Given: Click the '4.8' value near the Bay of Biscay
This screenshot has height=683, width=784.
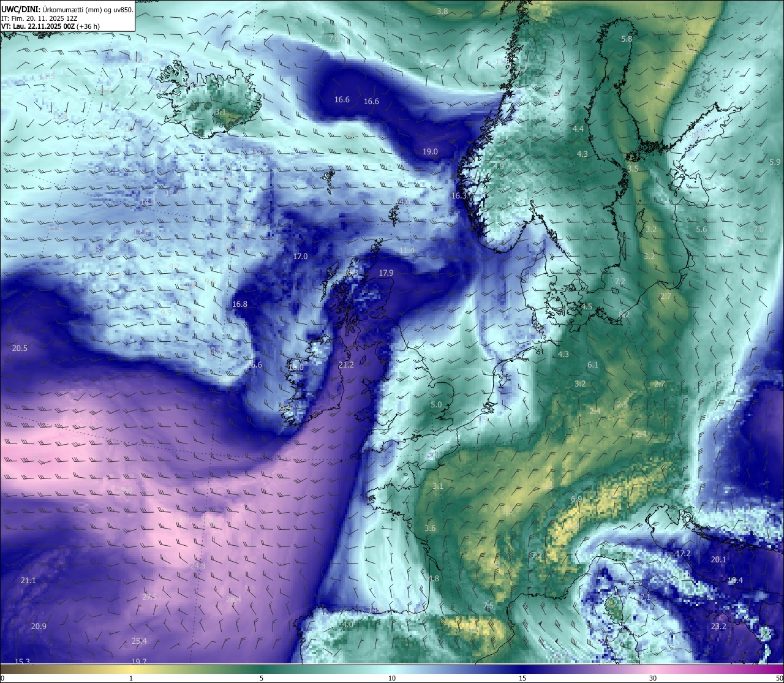Looking at the screenshot, I should click(x=434, y=578).
